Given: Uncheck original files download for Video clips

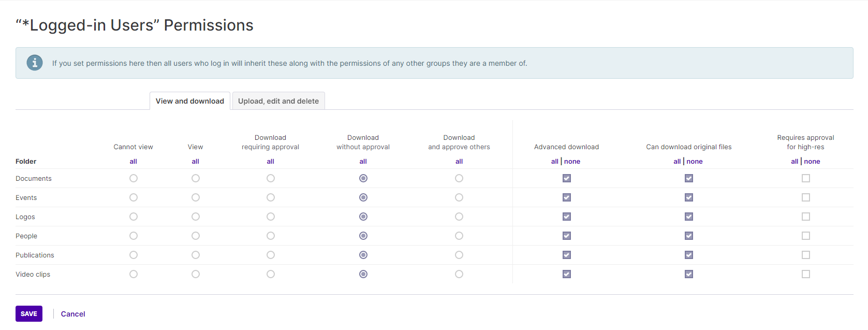Looking at the screenshot, I should coord(689,274).
